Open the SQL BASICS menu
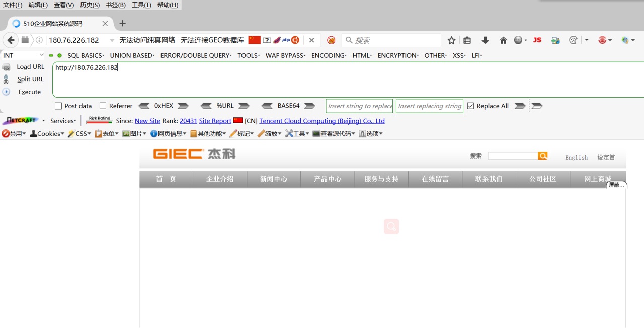Image resolution: width=644 pixels, height=328 pixels. 86,56
